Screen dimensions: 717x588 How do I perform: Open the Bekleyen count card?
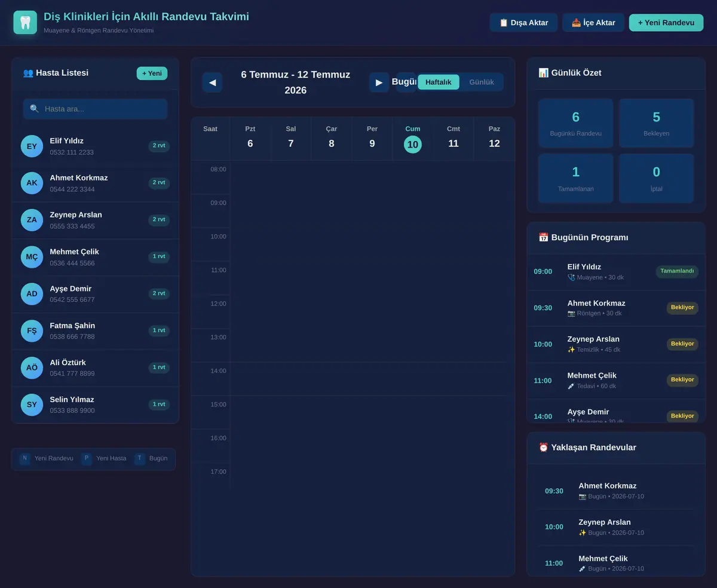(x=657, y=123)
